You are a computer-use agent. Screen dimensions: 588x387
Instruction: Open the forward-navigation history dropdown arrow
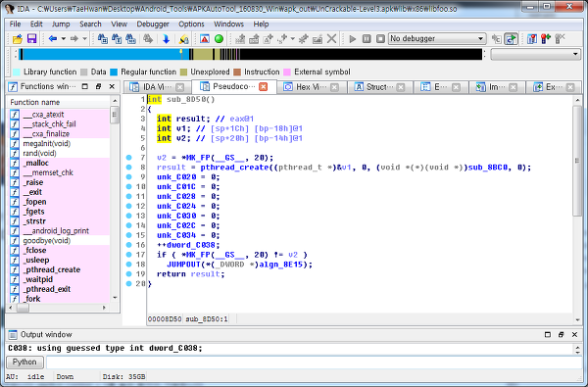pos(84,38)
